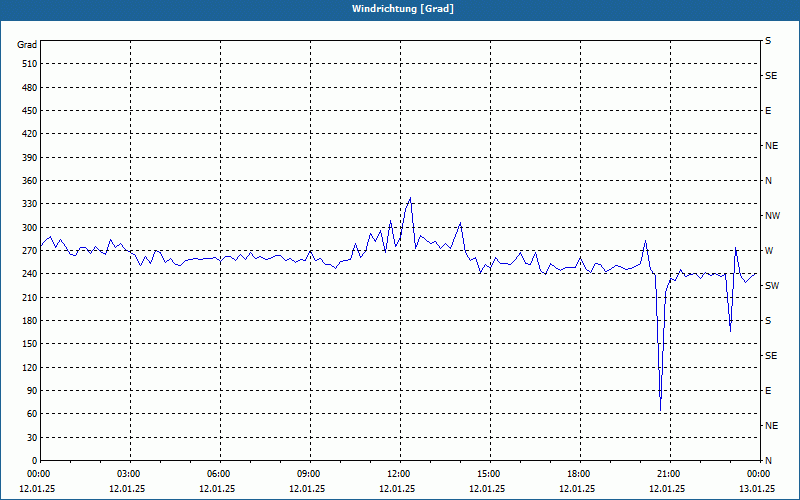This screenshot has width=800, height=500.
Task: Select the 09:00 time label
Action: point(309,474)
